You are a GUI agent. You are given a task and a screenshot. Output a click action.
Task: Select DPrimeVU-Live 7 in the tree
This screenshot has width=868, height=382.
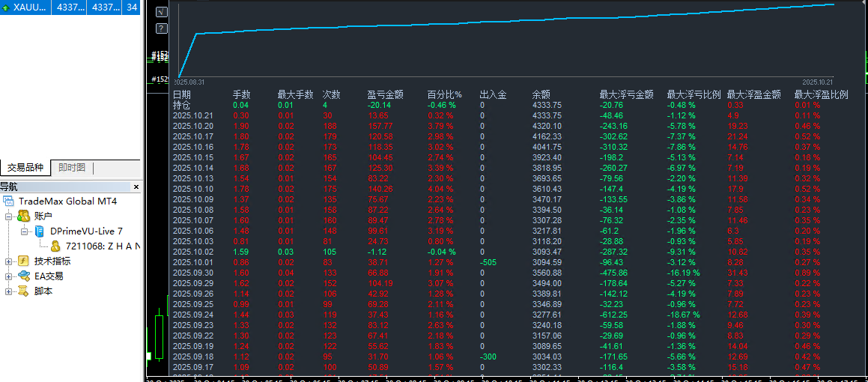click(86, 231)
